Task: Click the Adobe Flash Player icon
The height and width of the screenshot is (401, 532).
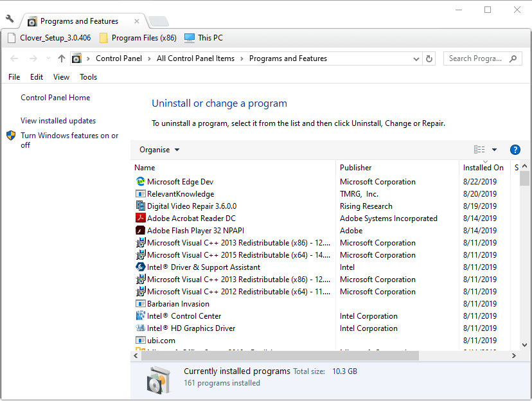Action: pyautogui.click(x=141, y=231)
